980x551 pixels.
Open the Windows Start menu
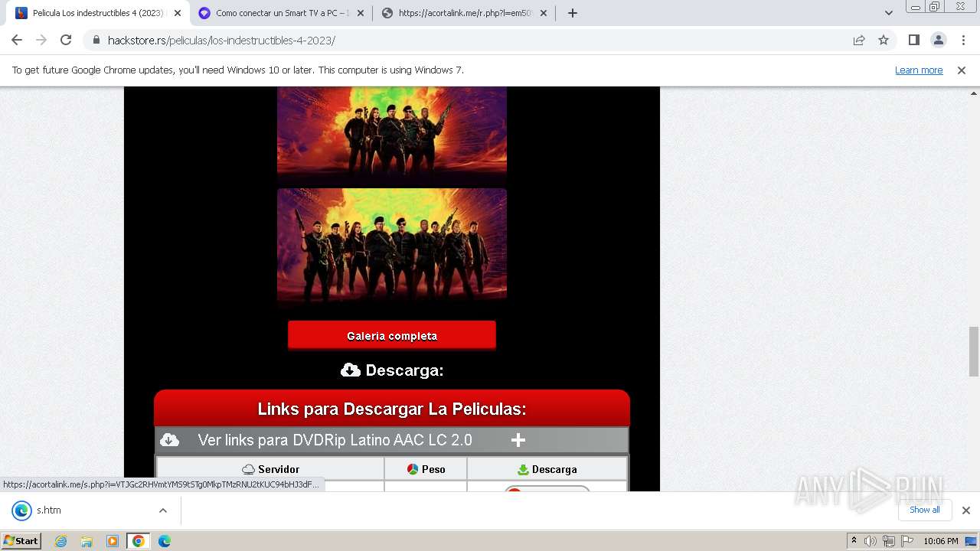point(21,541)
